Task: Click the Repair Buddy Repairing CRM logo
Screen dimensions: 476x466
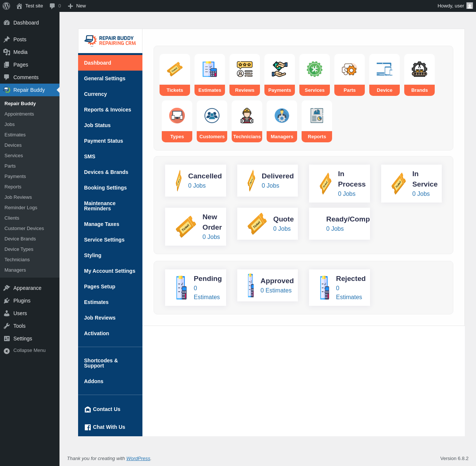Action: pos(110,41)
